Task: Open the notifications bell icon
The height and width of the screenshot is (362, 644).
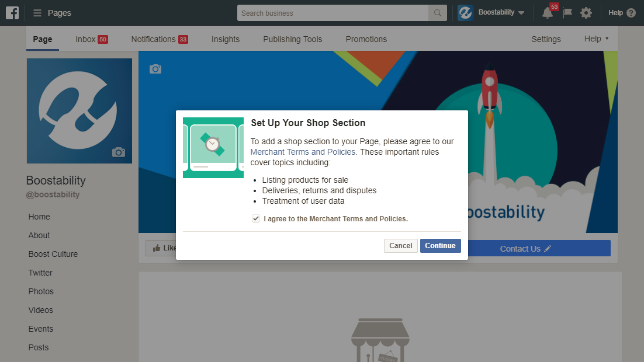Action: [x=547, y=13]
